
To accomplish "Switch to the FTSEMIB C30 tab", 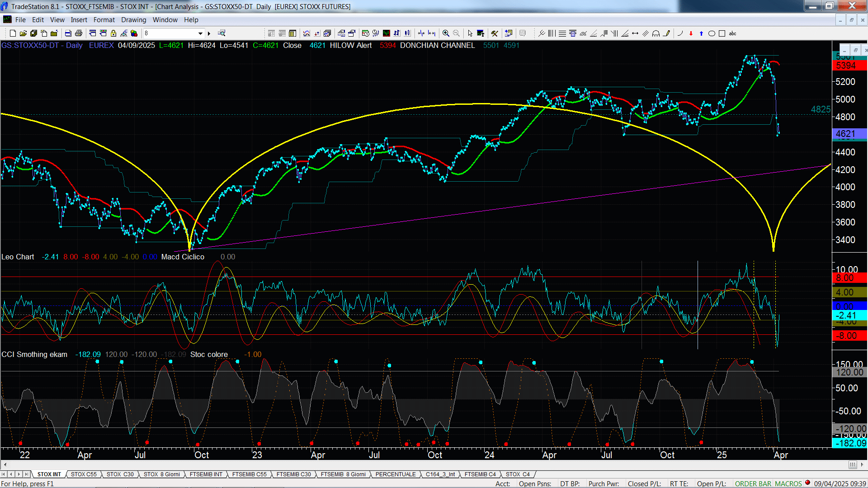I will click(x=294, y=474).
